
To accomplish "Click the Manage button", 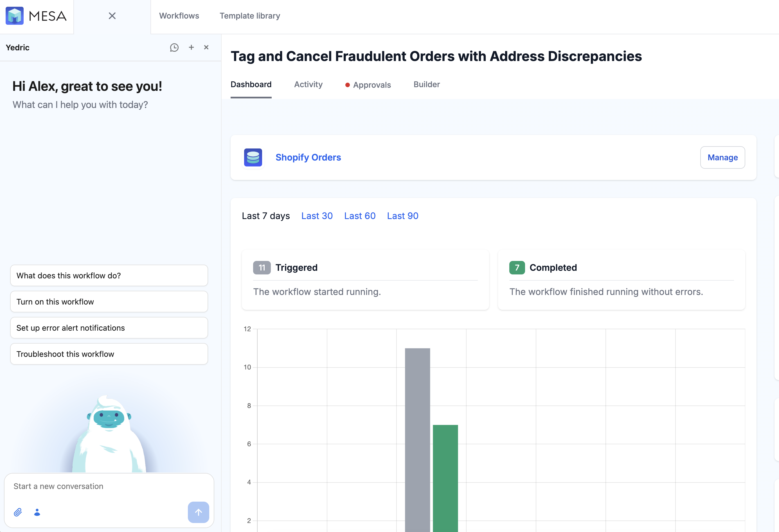I will pyautogui.click(x=722, y=157).
